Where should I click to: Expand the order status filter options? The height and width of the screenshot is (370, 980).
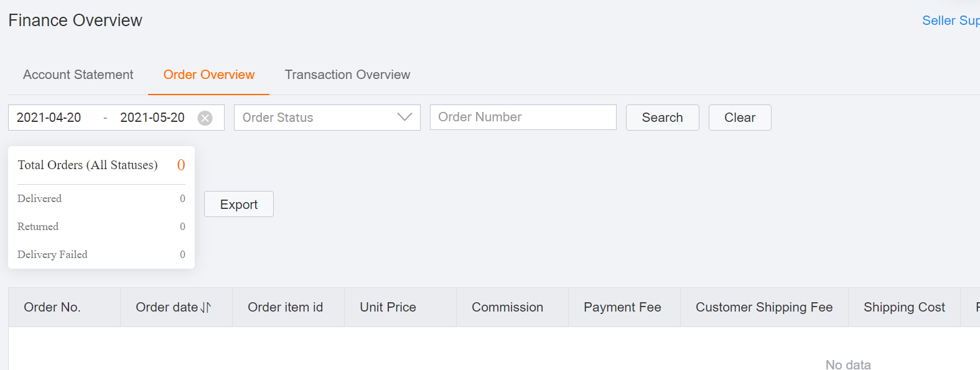click(327, 117)
